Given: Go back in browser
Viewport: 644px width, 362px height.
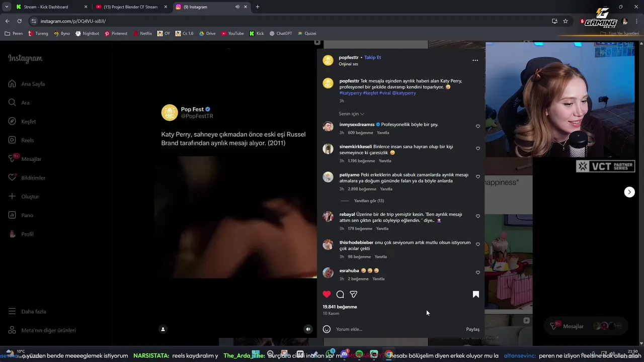Looking at the screenshot, I should (x=8, y=21).
